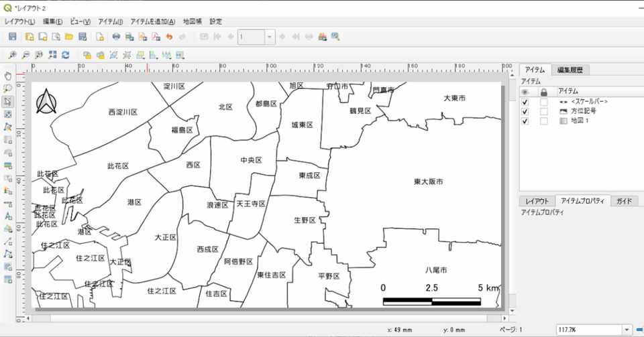Switch to the ガイド tab
Image resolution: width=644 pixels, height=337 pixels.
[625, 201]
